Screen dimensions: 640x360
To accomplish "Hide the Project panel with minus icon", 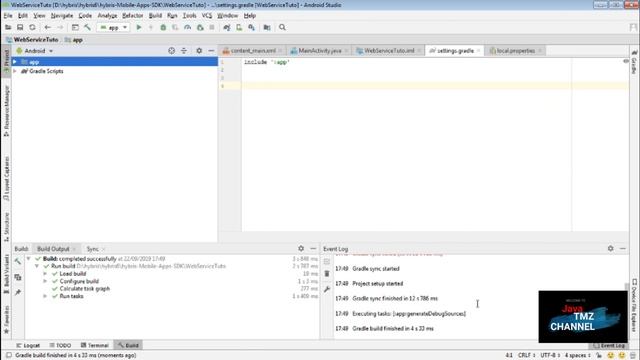I will pyautogui.click(x=211, y=51).
